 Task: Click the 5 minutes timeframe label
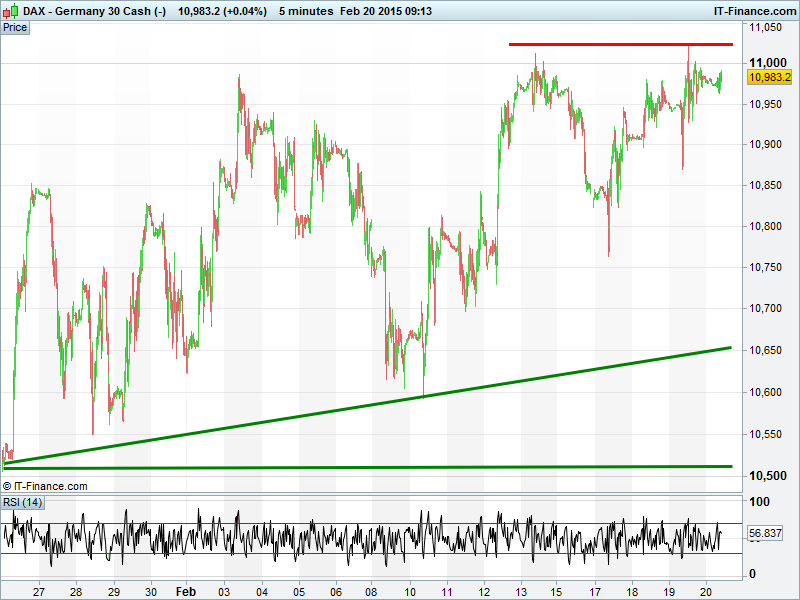304,10
